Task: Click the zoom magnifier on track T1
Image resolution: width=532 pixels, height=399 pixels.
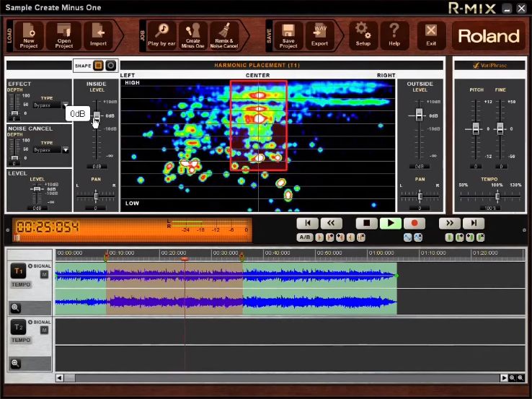Action: 15,308
